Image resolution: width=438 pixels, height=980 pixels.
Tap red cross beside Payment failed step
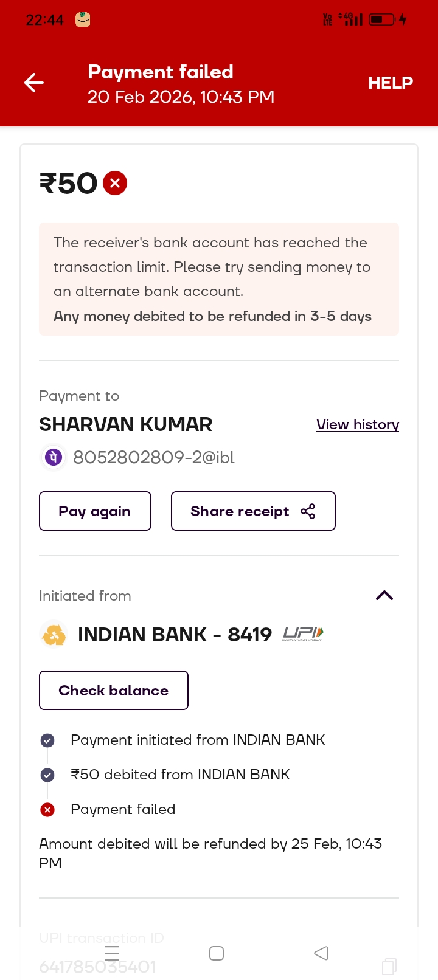(x=47, y=810)
